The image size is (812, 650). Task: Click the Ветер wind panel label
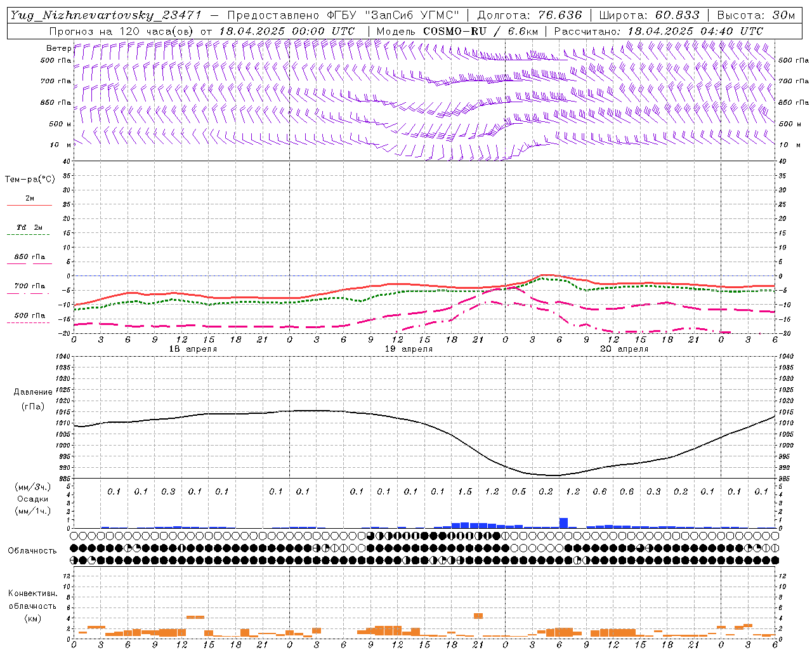pyautogui.click(x=58, y=48)
